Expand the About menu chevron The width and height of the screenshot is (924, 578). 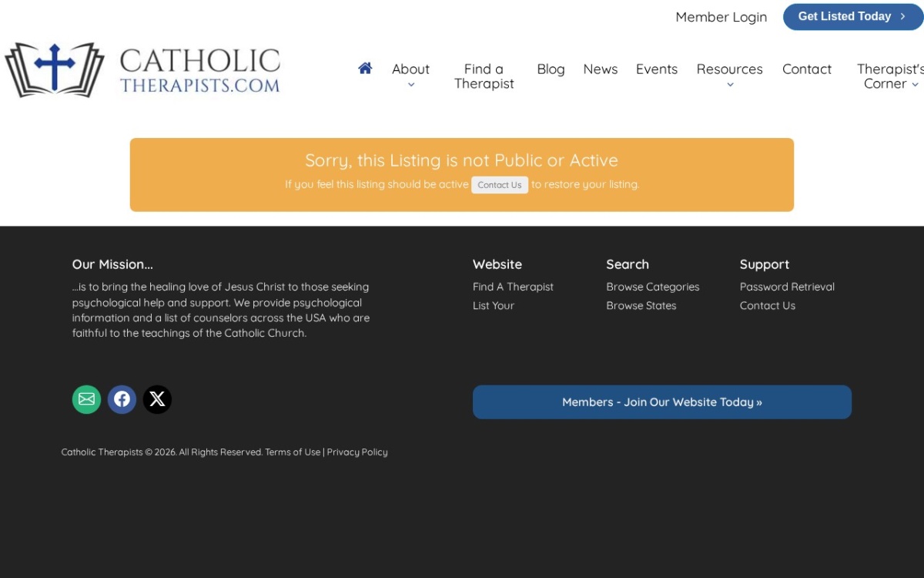[410, 85]
